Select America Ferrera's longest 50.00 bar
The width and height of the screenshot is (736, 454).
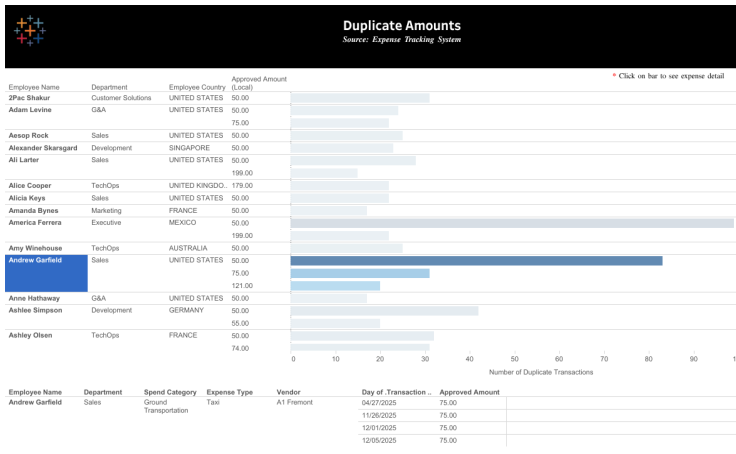511,223
